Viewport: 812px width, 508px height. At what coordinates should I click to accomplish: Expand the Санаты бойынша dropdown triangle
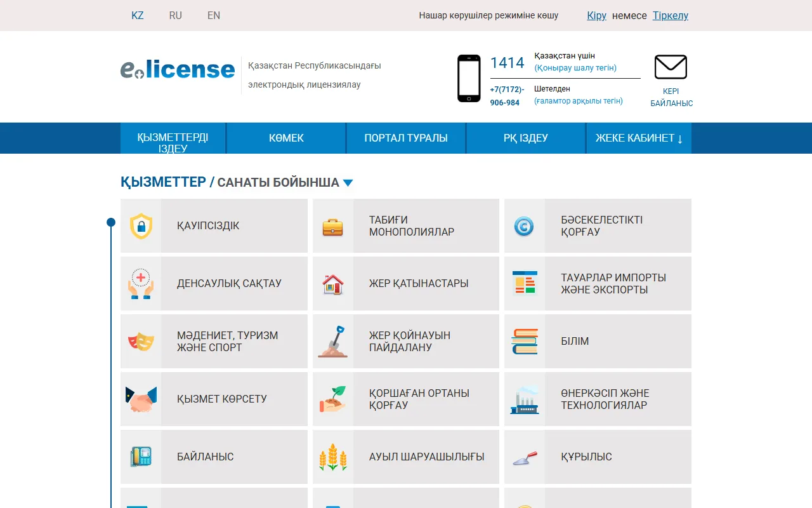(348, 183)
